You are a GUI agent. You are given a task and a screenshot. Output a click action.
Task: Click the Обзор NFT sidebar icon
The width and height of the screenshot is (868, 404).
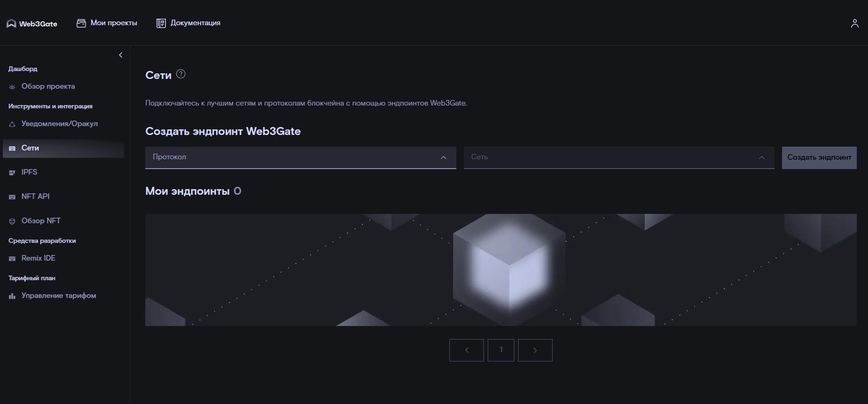tap(12, 221)
